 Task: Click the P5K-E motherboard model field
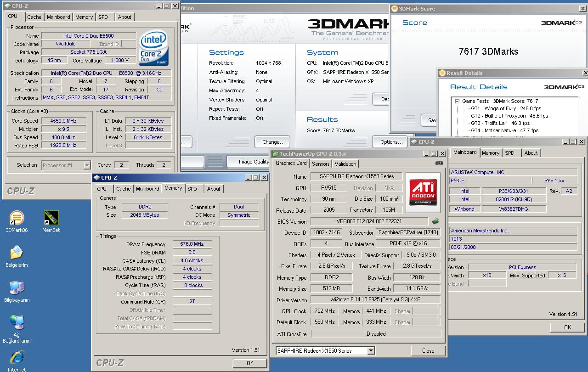(x=489, y=180)
